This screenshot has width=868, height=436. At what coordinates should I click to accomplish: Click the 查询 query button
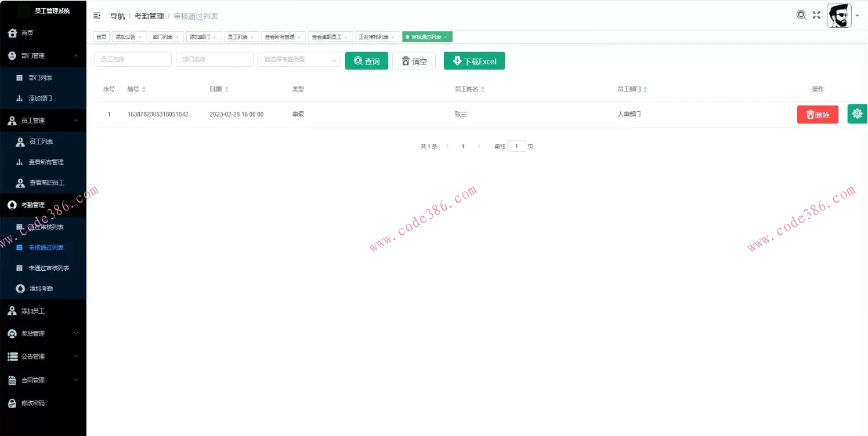click(366, 60)
